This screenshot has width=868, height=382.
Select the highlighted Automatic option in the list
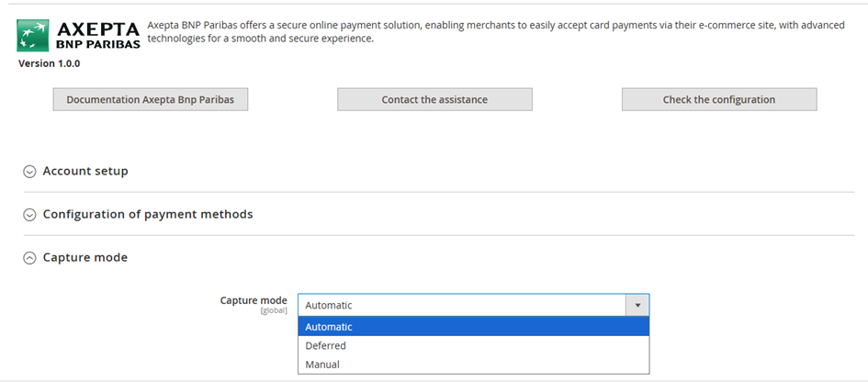pos(329,327)
